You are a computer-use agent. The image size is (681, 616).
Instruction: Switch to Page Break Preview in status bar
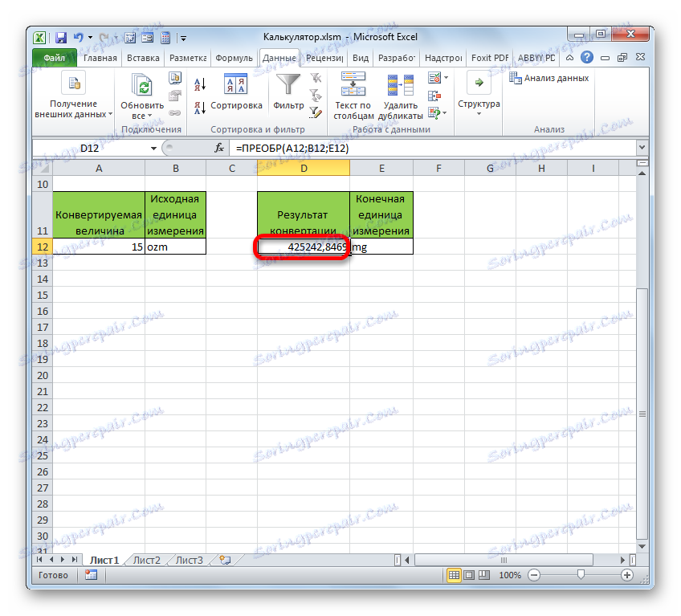click(x=483, y=575)
